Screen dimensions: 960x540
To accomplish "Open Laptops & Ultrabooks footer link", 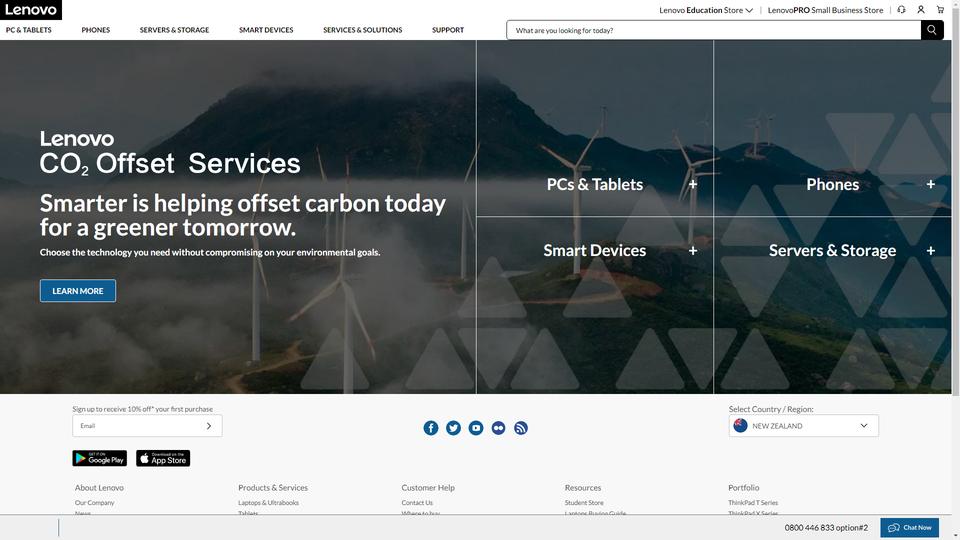I will click(x=268, y=503).
